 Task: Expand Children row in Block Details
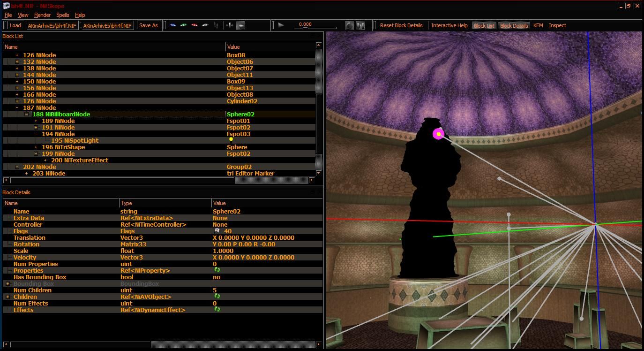coord(8,297)
